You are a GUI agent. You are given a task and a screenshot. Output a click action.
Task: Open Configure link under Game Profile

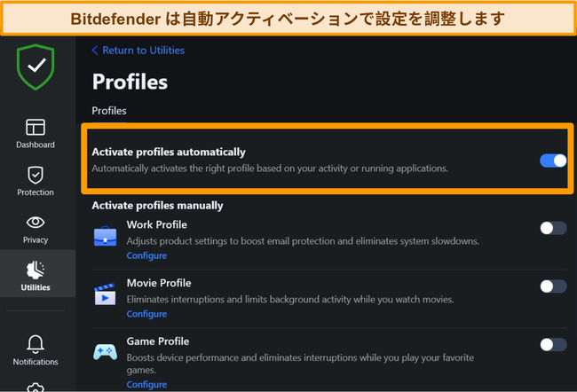(146, 384)
